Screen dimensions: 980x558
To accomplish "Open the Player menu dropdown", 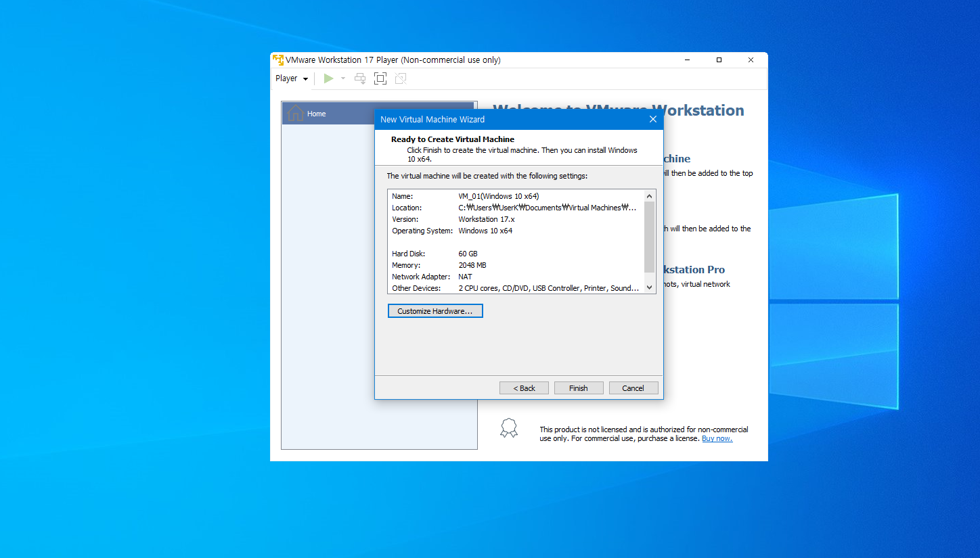I will pyautogui.click(x=292, y=78).
